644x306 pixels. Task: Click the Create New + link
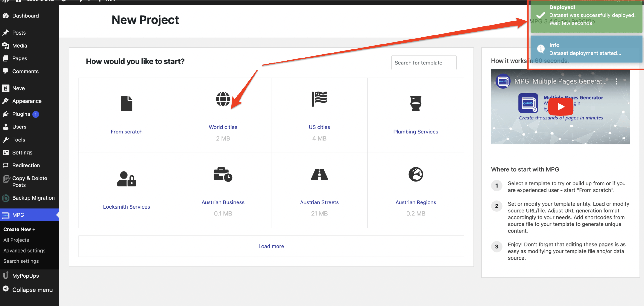pos(19,229)
